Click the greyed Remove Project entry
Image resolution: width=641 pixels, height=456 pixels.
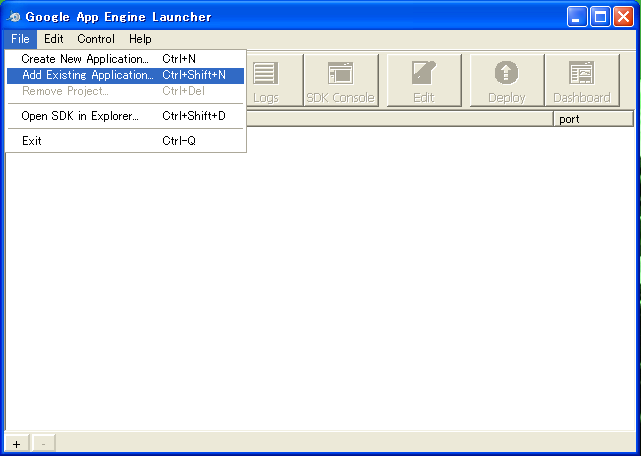pos(126,91)
